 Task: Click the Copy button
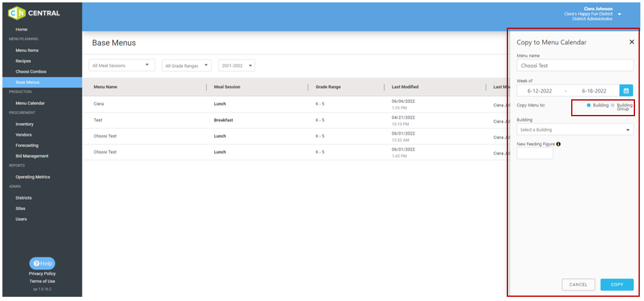tap(617, 285)
